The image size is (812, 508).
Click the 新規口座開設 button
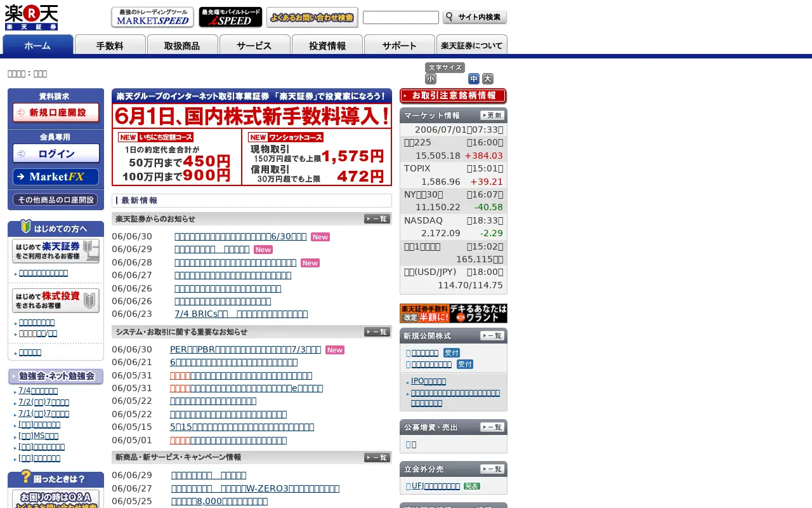pos(56,113)
